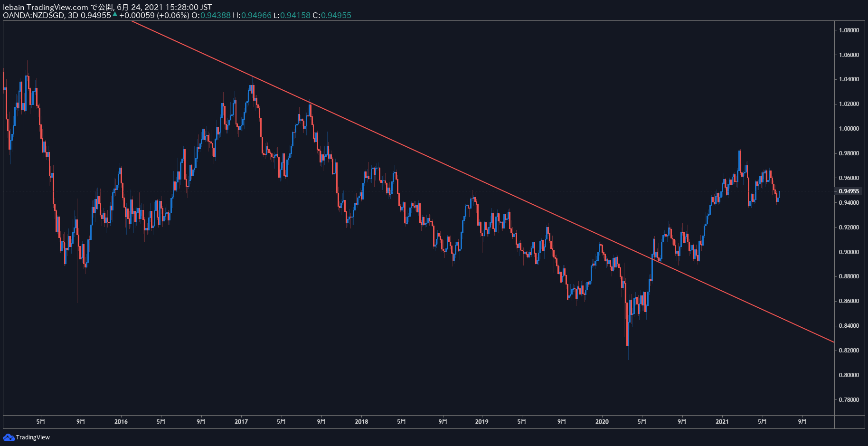Click the lebain TradingView.com published header text
The width and height of the screenshot is (868, 446).
(x=107, y=7)
